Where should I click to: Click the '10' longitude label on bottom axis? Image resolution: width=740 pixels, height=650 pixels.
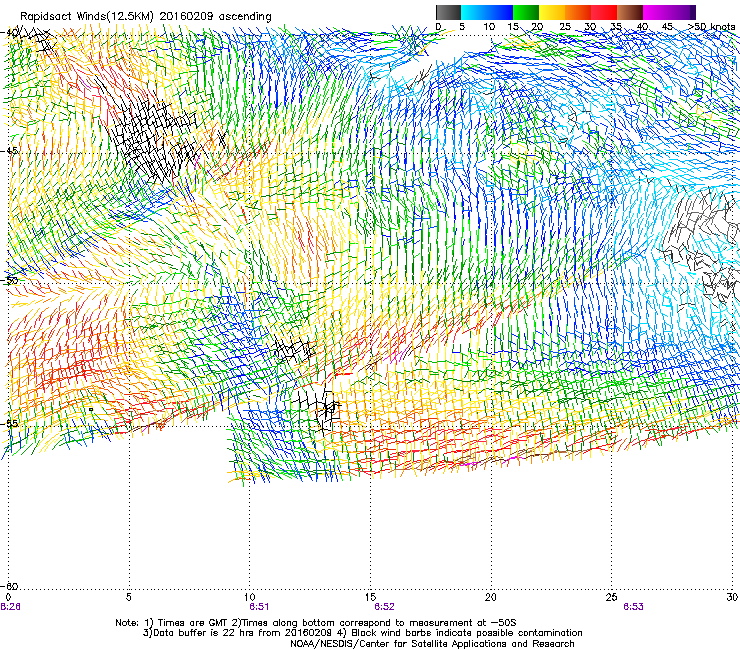pyautogui.click(x=250, y=597)
